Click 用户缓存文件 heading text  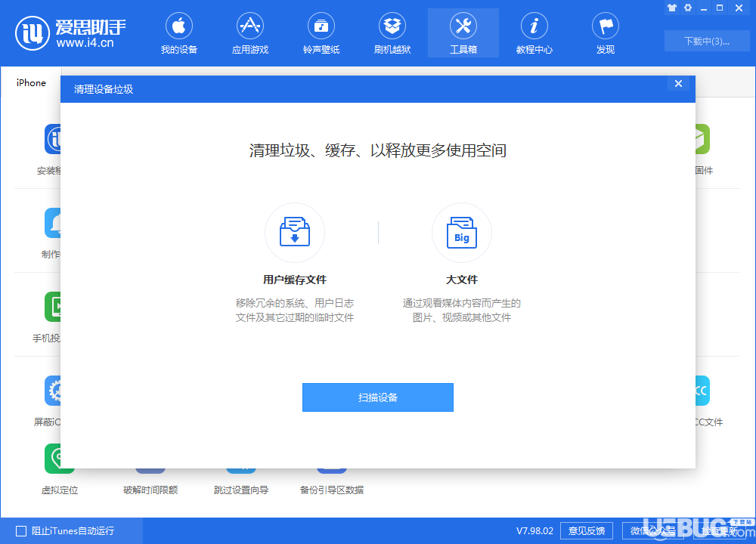(x=295, y=280)
